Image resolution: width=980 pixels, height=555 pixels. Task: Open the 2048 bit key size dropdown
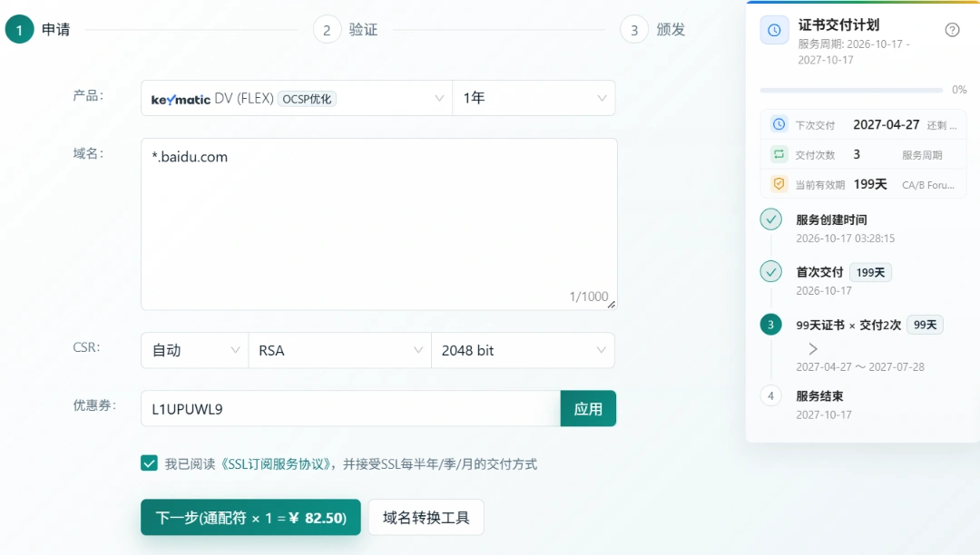524,350
